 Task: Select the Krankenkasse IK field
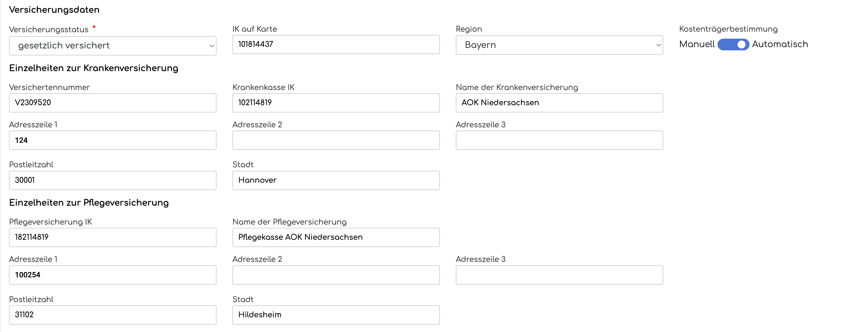click(x=336, y=103)
